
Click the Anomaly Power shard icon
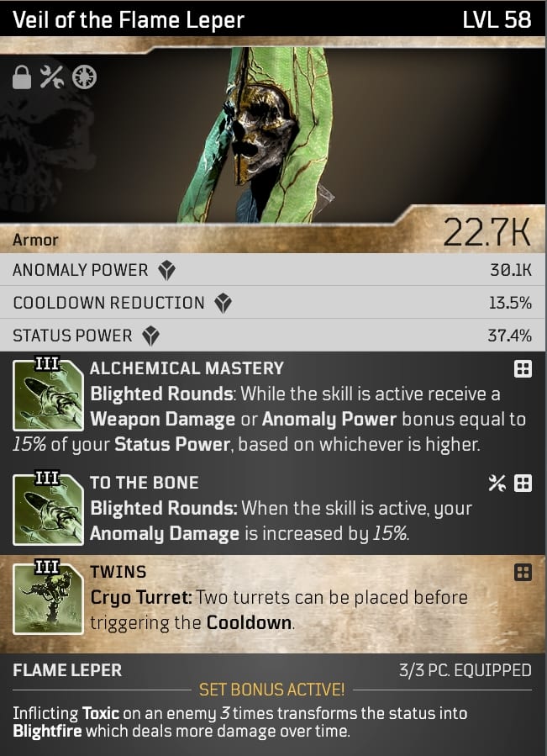pos(166,271)
